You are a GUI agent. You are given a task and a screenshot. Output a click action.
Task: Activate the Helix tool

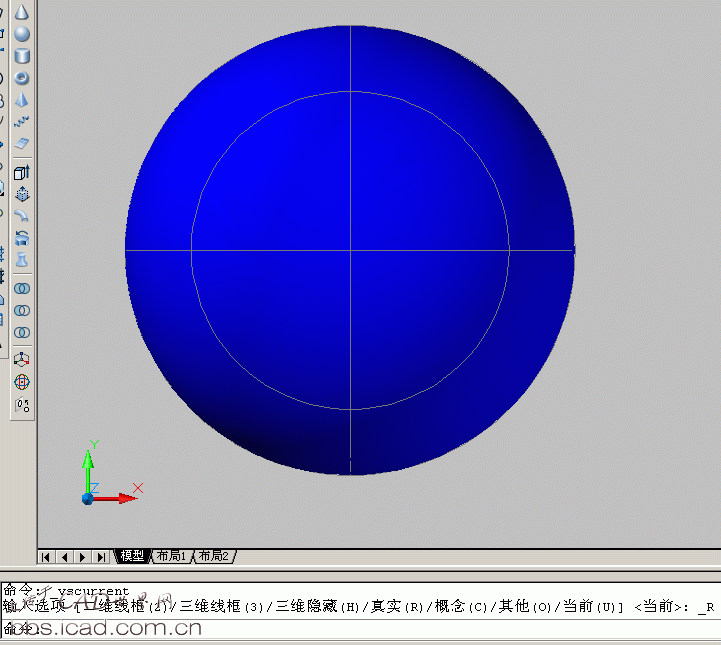[x=22, y=122]
